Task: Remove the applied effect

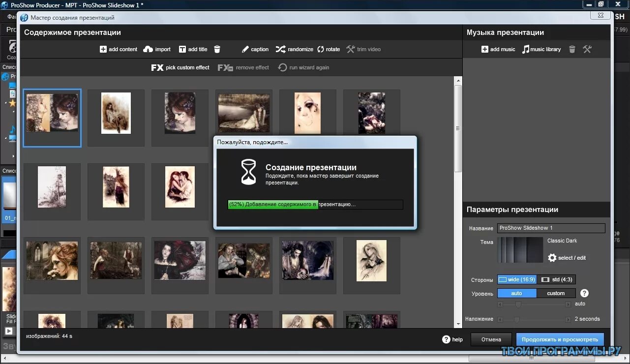Action: coord(243,67)
